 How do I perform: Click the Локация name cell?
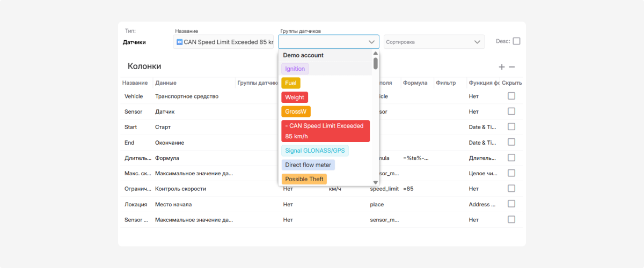coord(136,204)
